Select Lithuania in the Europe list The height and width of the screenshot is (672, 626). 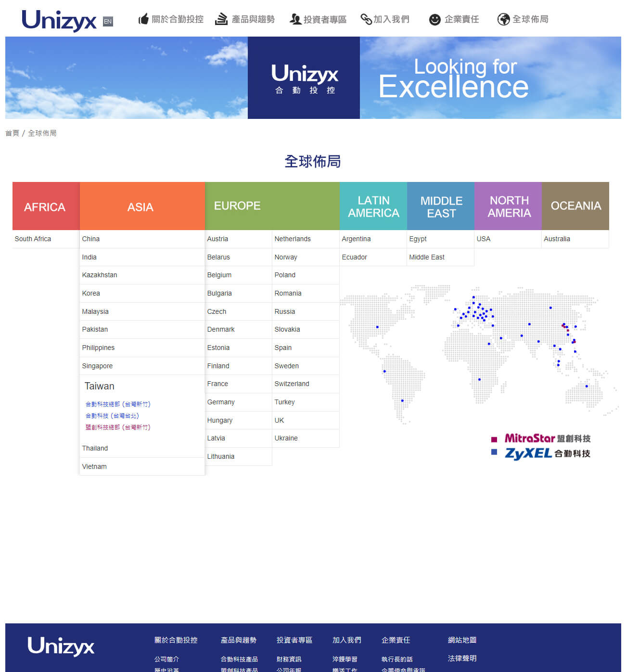[239, 457]
